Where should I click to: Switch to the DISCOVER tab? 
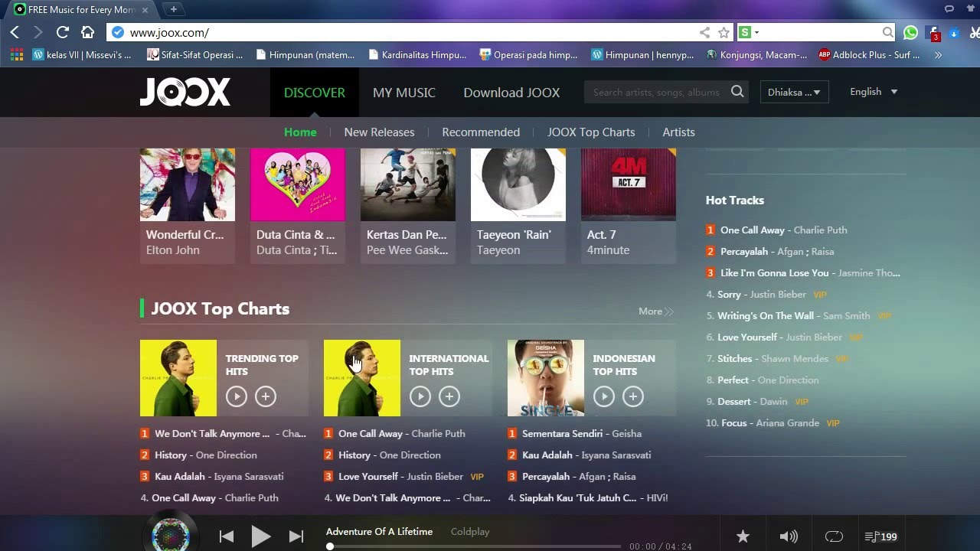(x=315, y=92)
